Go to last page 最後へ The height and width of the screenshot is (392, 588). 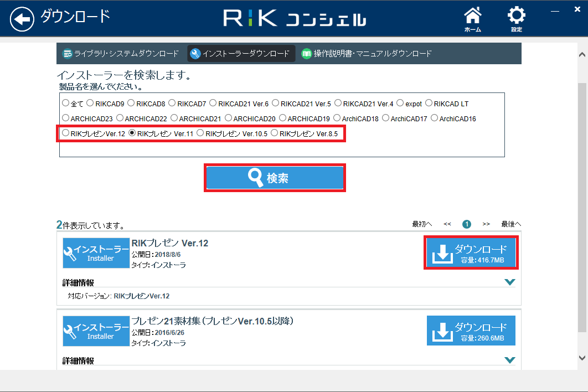pos(511,224)
